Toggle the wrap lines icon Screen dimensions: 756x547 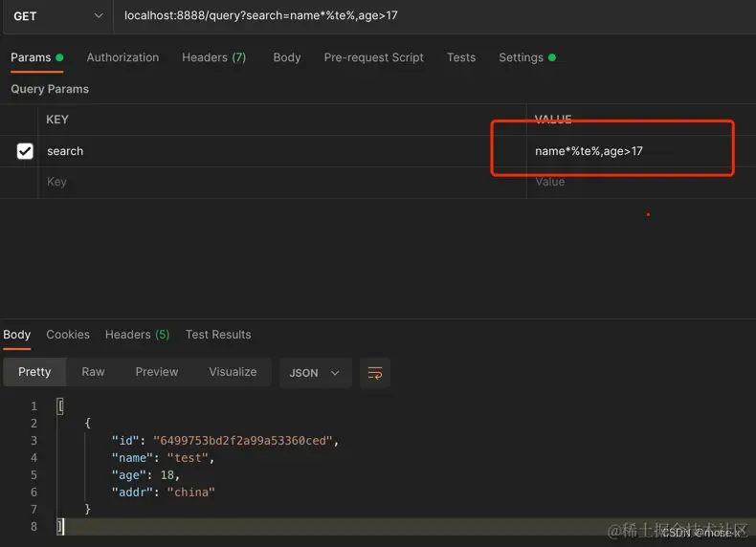(375, 373)
